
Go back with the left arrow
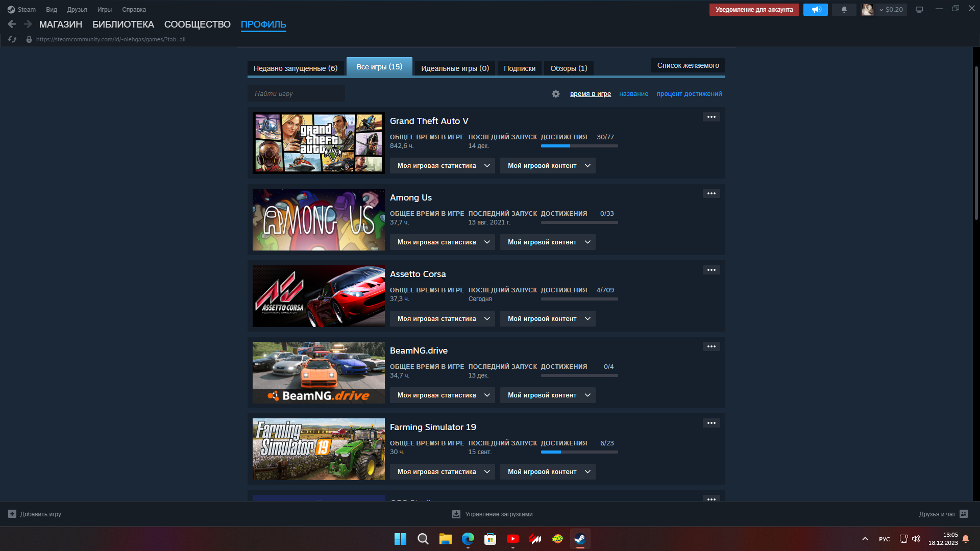click(12, 24)
